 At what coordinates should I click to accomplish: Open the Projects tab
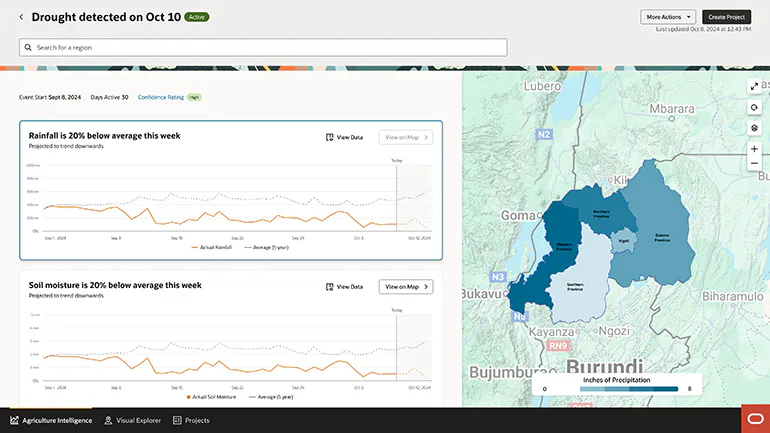click(x=191, y=420)
